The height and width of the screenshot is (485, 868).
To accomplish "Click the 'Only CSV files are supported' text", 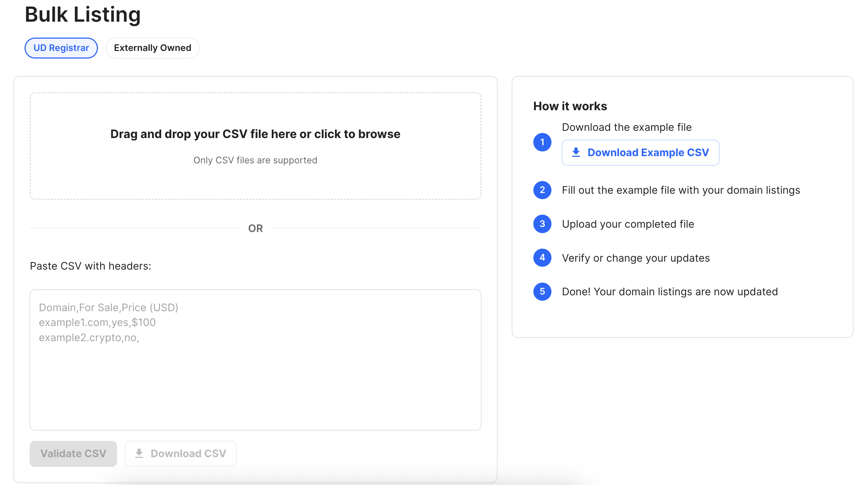I will (x=255, y=160).
